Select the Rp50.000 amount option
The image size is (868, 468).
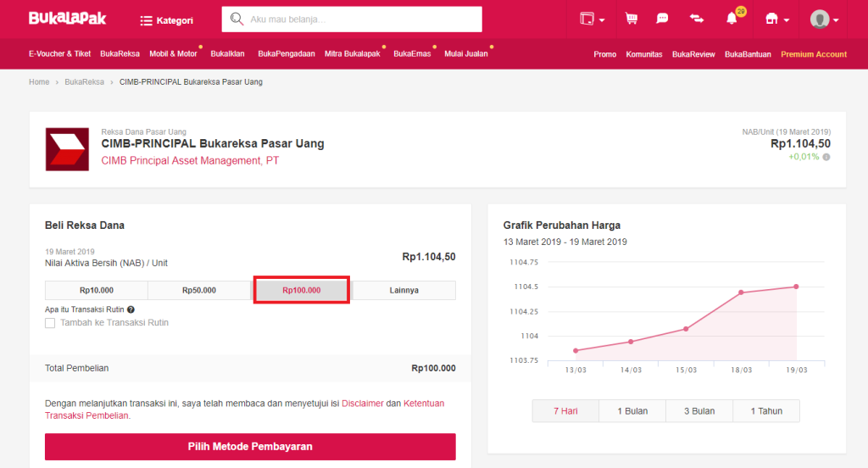click(x=199, y=290)
